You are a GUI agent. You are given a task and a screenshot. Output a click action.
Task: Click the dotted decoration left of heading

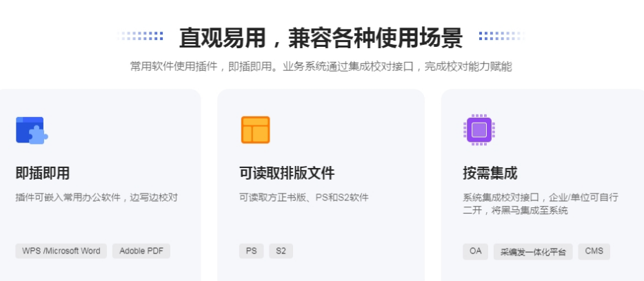[x=140, y=36]
